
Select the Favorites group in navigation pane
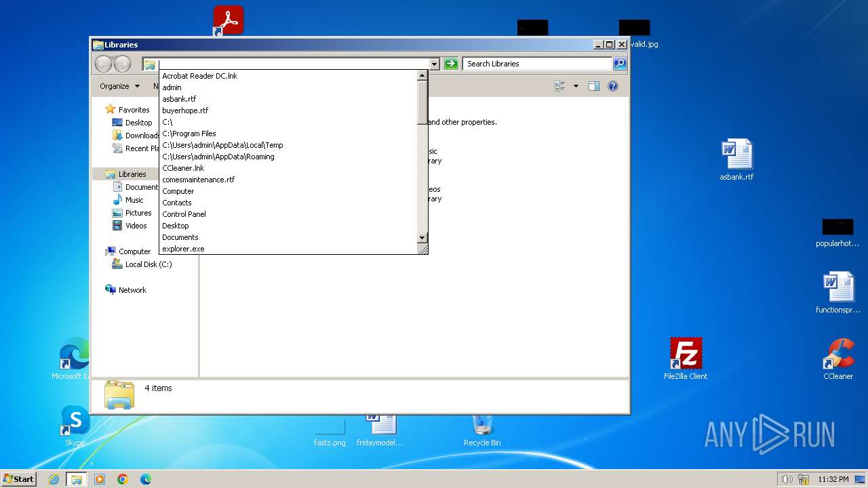pyautogui.click(x=134, y=110)
